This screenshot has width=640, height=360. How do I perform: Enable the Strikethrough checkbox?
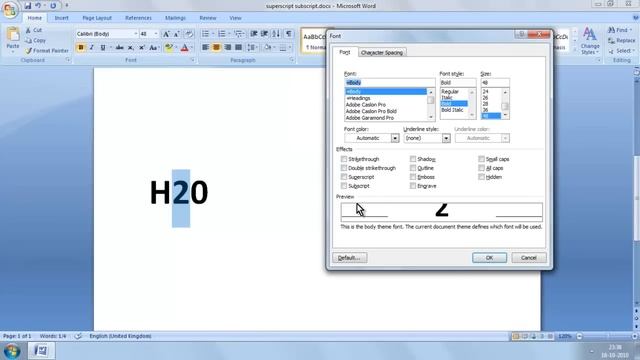[344, 159]
